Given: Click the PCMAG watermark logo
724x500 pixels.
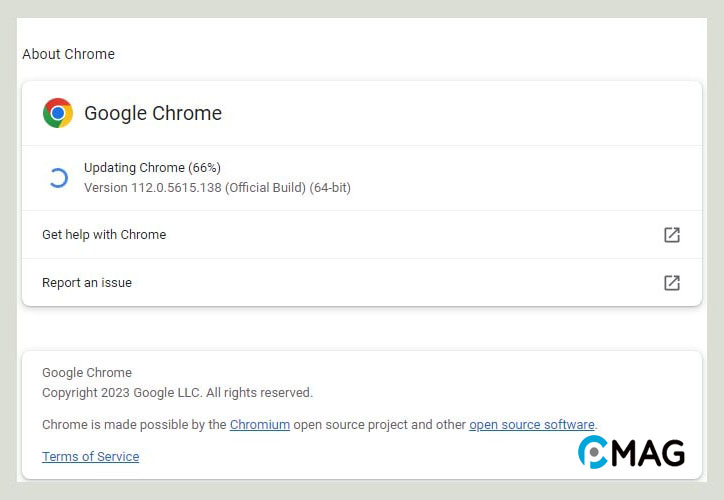Looking at the screenshot, I should [x=631, y=452].
